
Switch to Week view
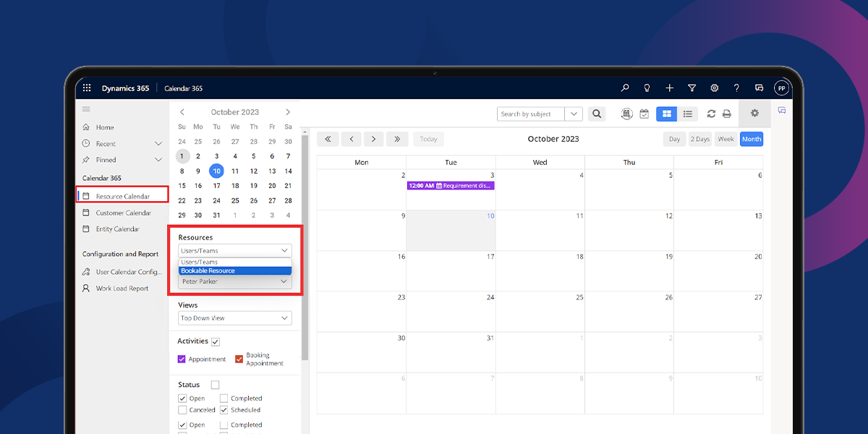tap(726, 139)
